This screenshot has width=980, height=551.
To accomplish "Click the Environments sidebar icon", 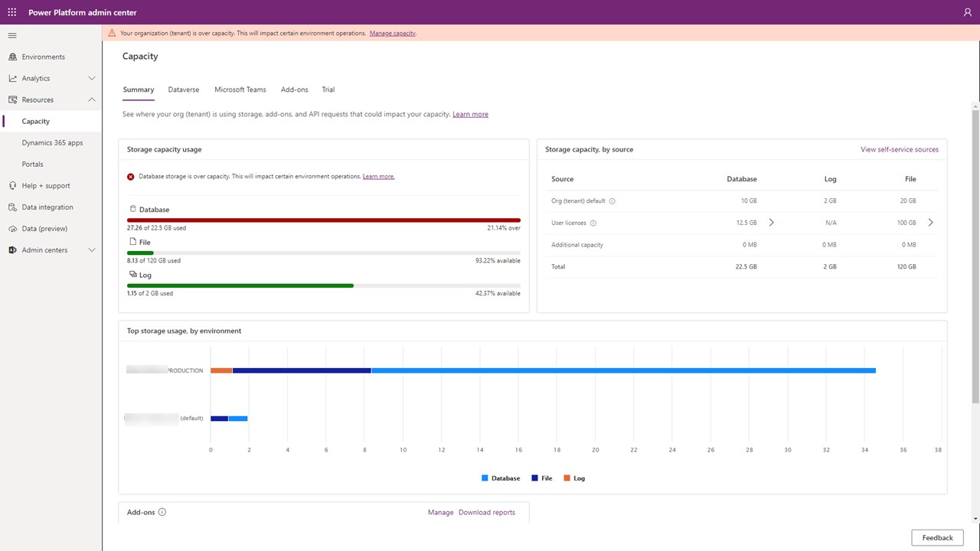I will pyautogui.click(x=12, y=57).
